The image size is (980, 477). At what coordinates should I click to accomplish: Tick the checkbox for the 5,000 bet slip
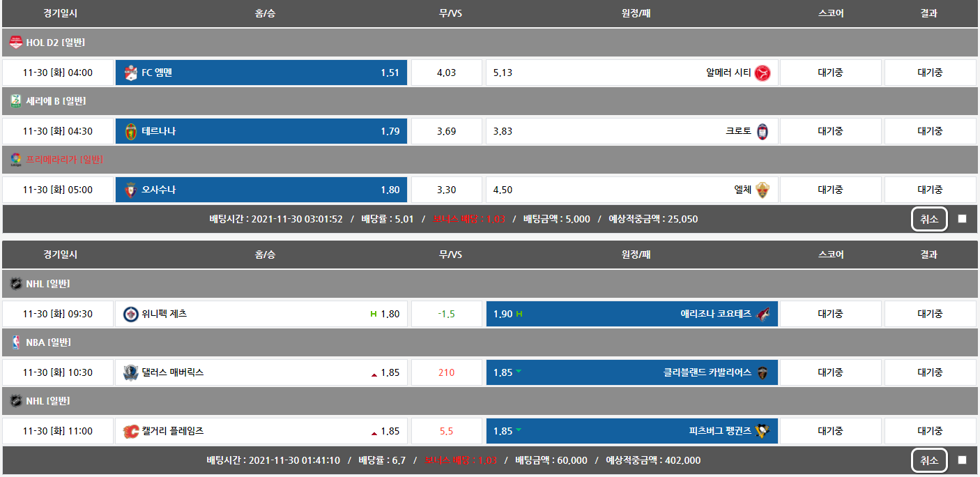point(962,219)
